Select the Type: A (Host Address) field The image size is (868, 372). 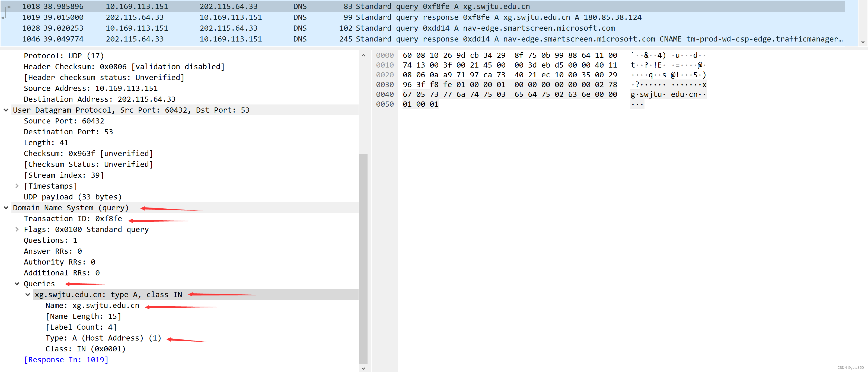(103, 338)
